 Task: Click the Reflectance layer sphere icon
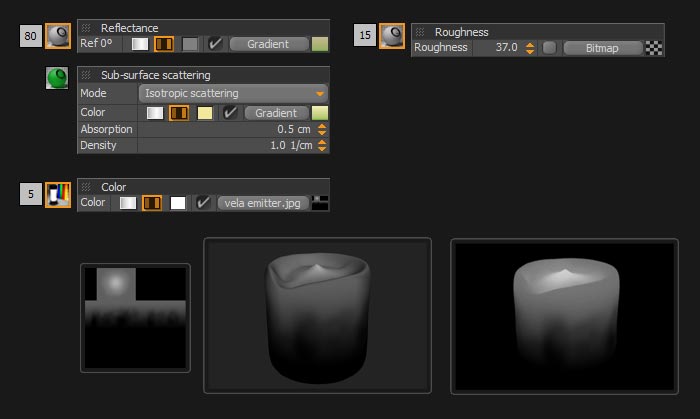(58, 36)
